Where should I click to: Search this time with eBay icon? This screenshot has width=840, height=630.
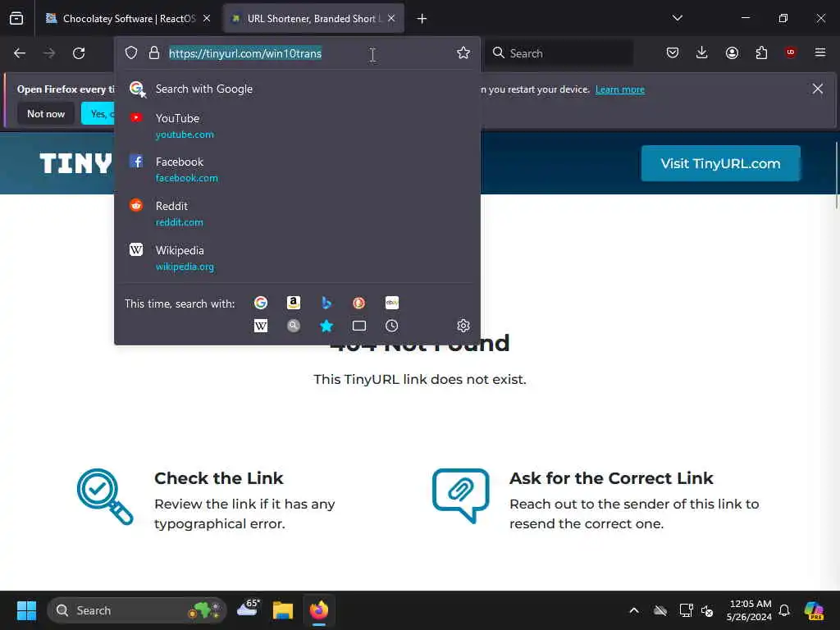click(391, 303)
